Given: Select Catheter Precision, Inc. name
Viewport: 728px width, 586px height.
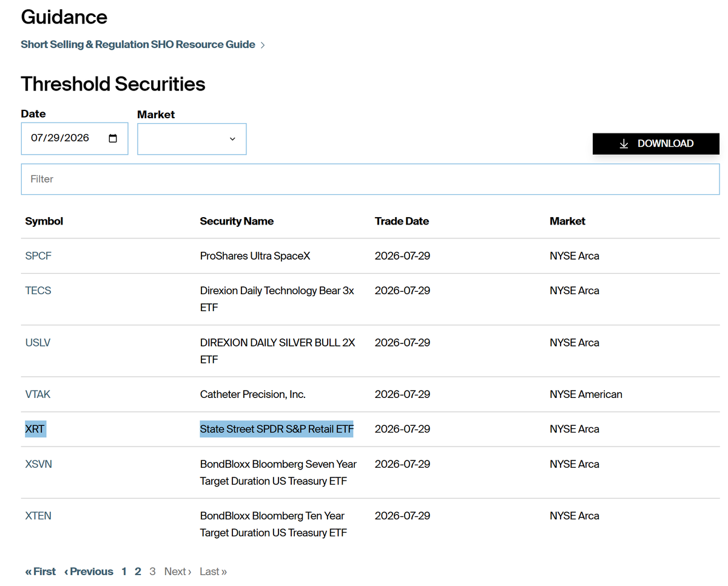Looking at the screenshot, I should [x=253, y=394].
